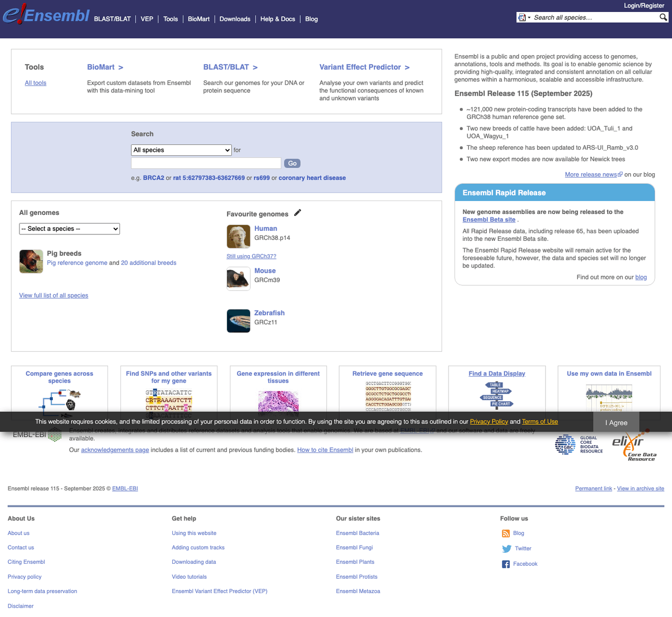
Task: Click the EMBL-EBI logo
Action: 36,434
